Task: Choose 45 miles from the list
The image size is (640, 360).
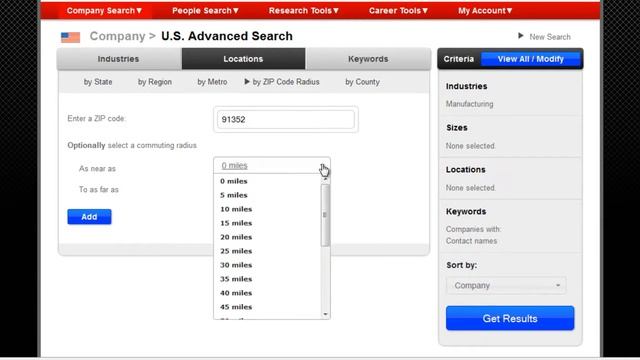Action: pos(236,307)
